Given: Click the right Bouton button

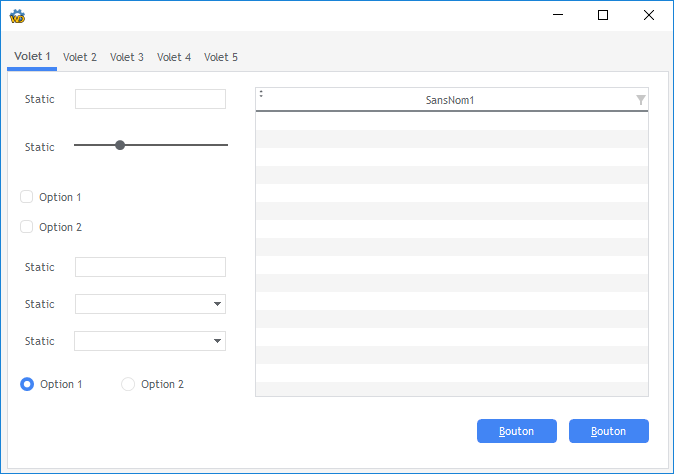Looking at the screenshot, I should coord(608,431).
